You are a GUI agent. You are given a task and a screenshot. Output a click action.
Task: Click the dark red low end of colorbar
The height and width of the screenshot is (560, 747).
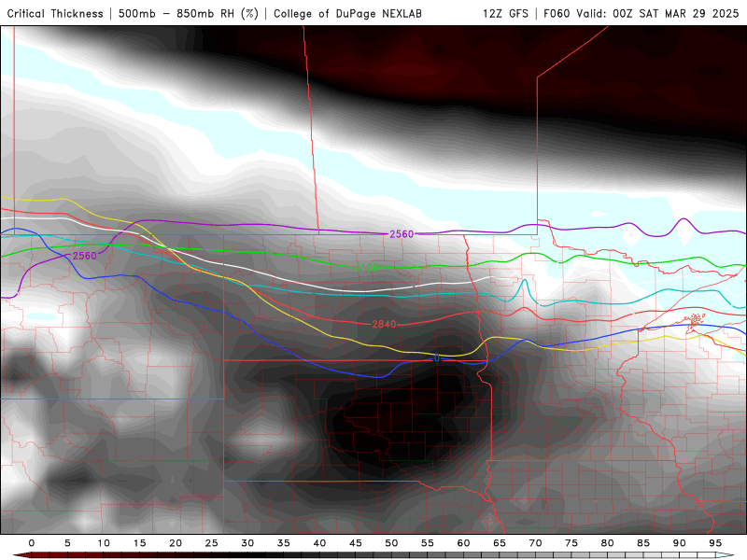pos(22,555)
